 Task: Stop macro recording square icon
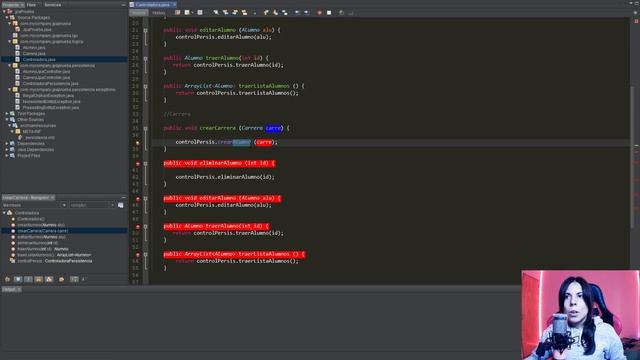[x=329, y=13]
